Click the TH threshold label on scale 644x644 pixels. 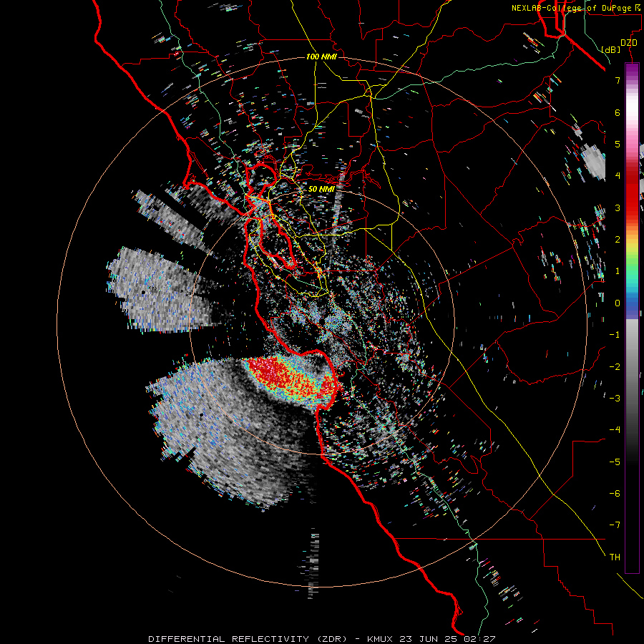(x=615, y=557)
